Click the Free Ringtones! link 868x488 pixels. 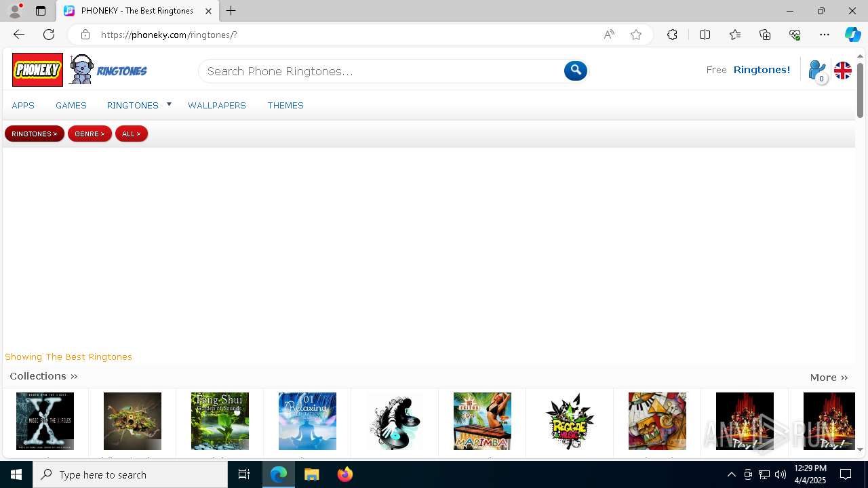(x=748, y=70)
